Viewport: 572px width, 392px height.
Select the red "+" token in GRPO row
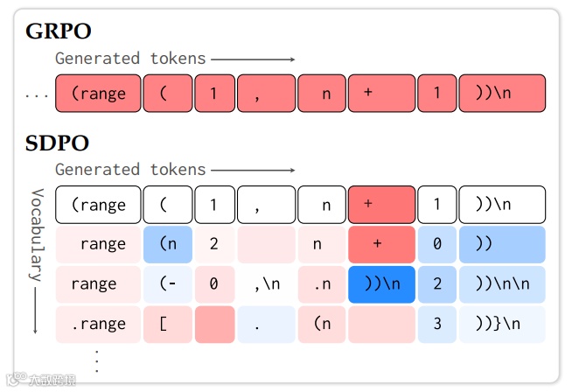tap(381, 94)
